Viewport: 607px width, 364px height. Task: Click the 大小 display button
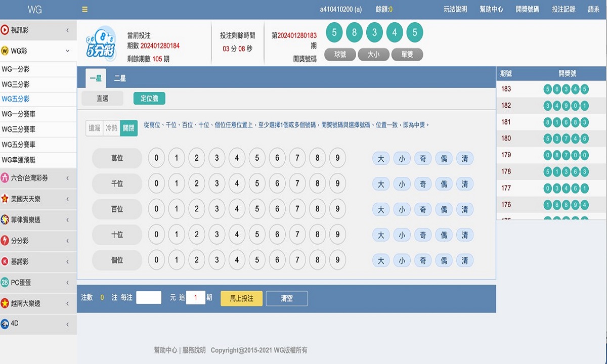click(x=373, y=55)
